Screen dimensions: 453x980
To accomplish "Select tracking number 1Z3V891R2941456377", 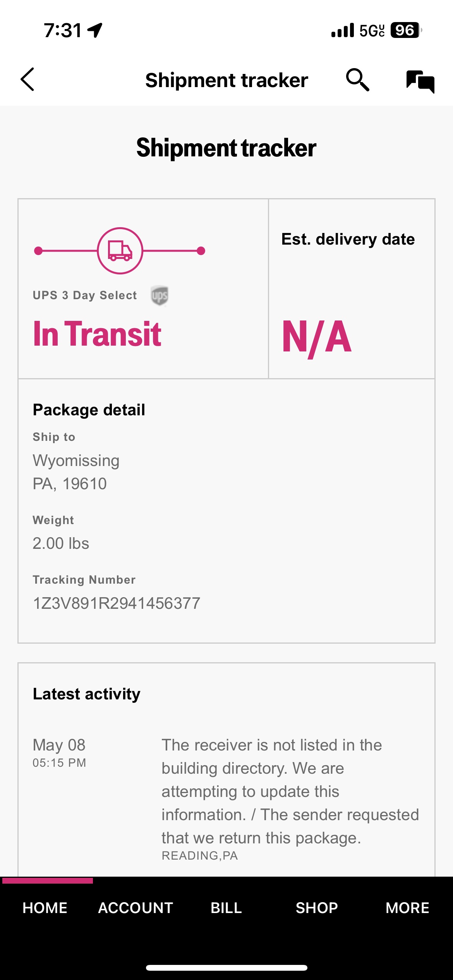I will [x=117, y=603].
